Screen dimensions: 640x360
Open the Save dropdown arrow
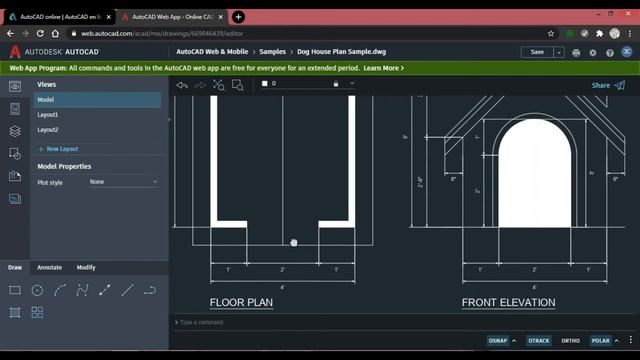pyautogui.click(x=559, y=52)
